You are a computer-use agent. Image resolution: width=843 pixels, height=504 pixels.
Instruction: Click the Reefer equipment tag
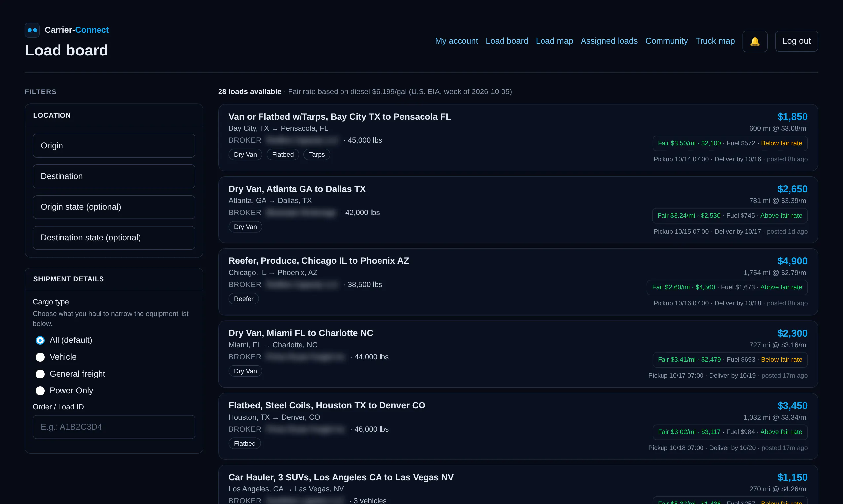tap(243, 299)
